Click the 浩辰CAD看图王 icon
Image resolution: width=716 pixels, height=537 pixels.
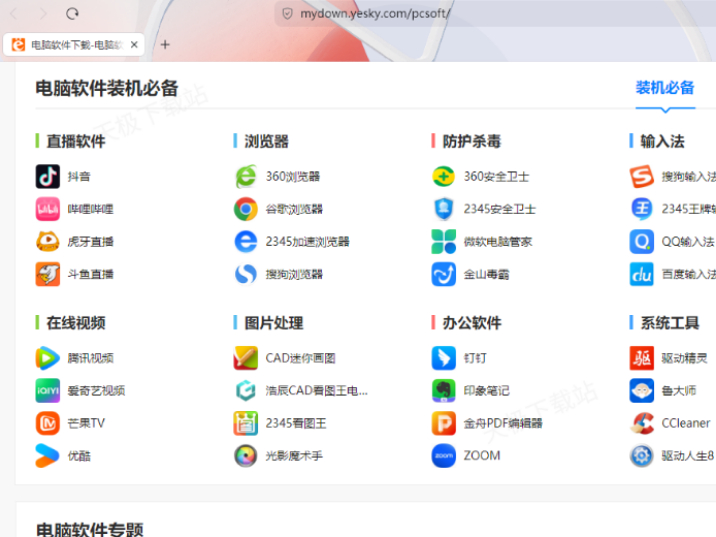point(246,390)
